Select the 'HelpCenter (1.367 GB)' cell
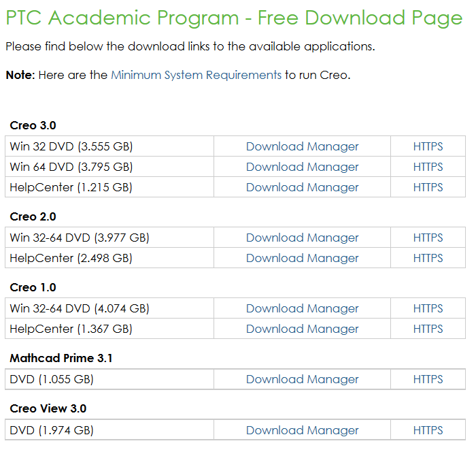This screenshot has height=454, width=476. point(109,329)
